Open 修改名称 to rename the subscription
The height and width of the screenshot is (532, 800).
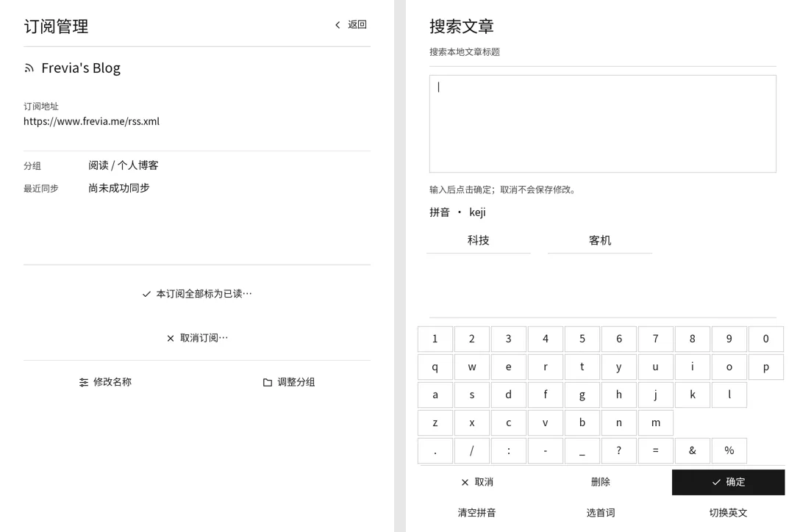pos(105,382)
